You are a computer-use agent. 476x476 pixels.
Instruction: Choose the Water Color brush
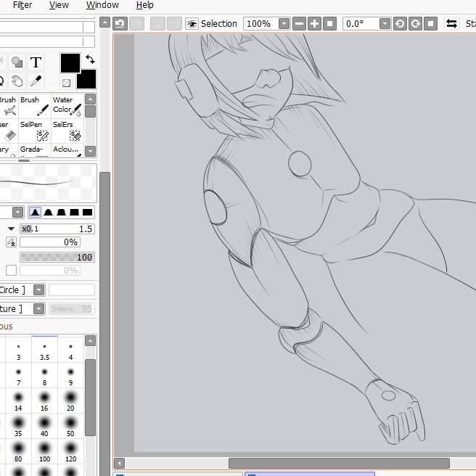click(67, 106)
